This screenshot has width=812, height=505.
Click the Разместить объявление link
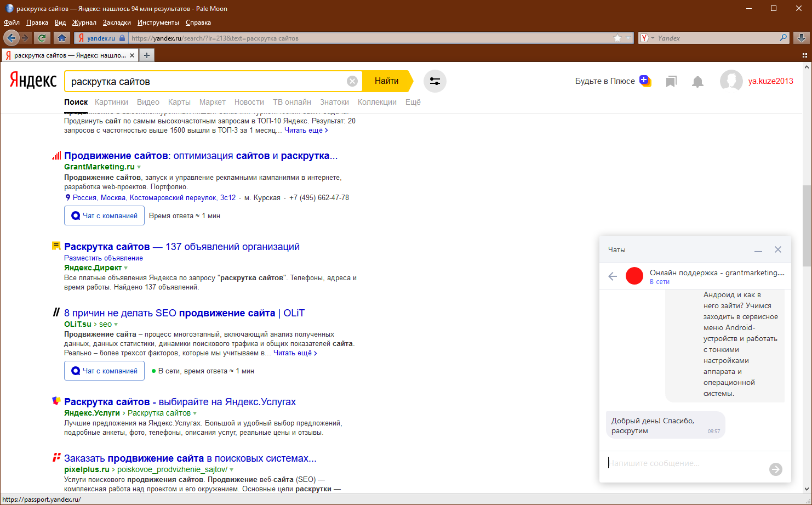[104, 258]
